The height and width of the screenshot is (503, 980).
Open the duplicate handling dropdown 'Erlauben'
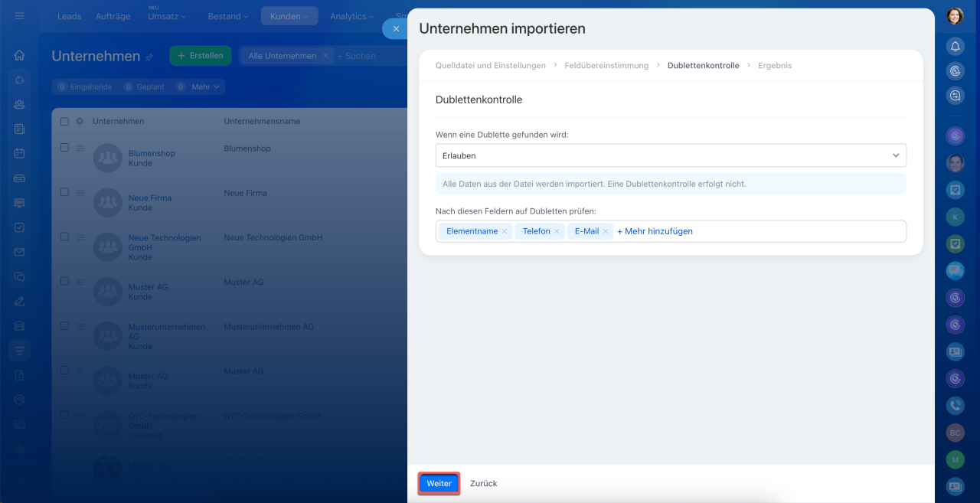coord(670,155)
